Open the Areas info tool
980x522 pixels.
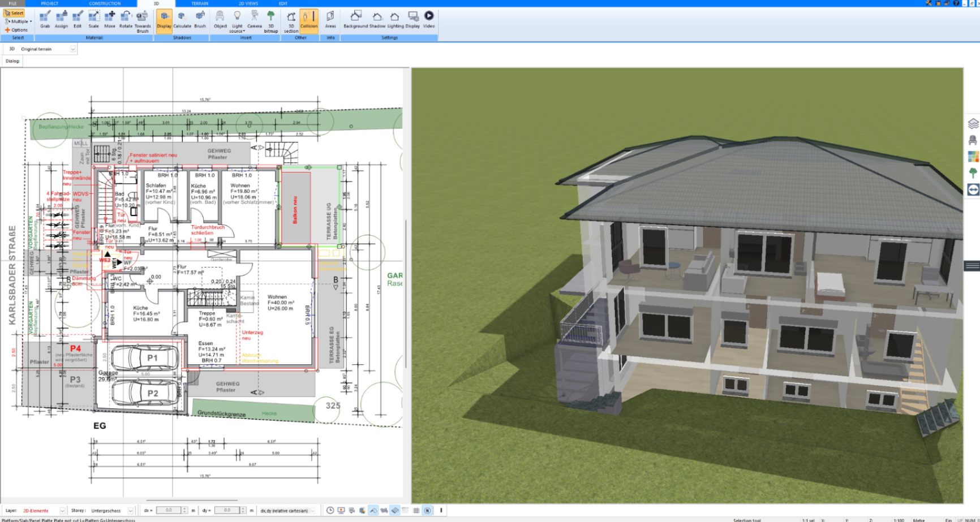pyautogui.click(x=330, y=19)
